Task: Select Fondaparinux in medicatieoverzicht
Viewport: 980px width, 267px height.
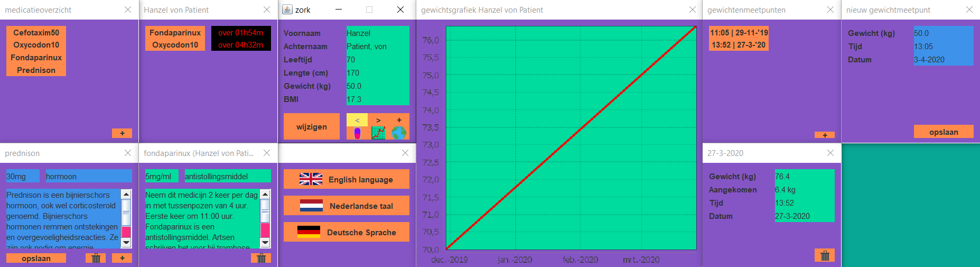Action: click(36, 58)
